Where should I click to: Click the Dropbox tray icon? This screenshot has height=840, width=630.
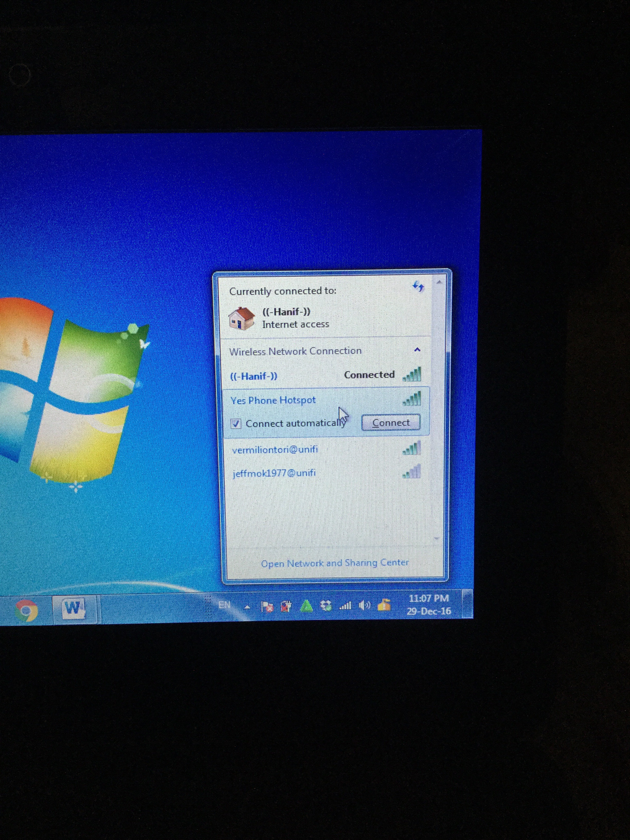click(x=326, y=606)
